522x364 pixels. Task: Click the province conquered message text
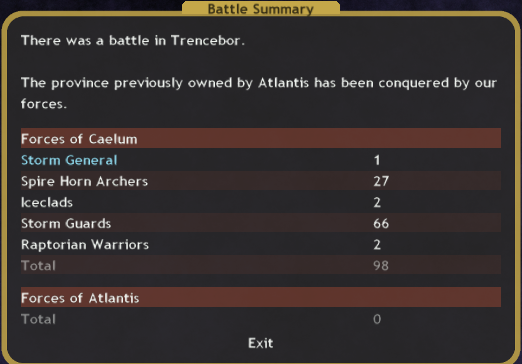pos(259,93)
